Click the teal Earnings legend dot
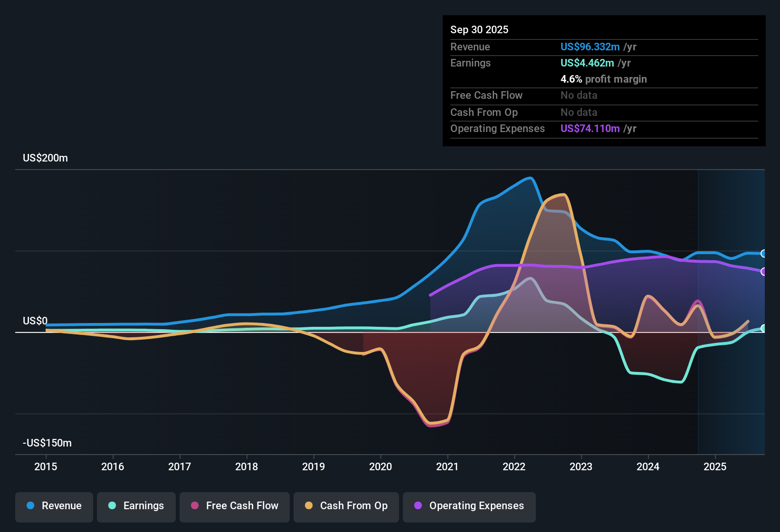This screenshot has width=780, height=532. [x=112, y=506]
